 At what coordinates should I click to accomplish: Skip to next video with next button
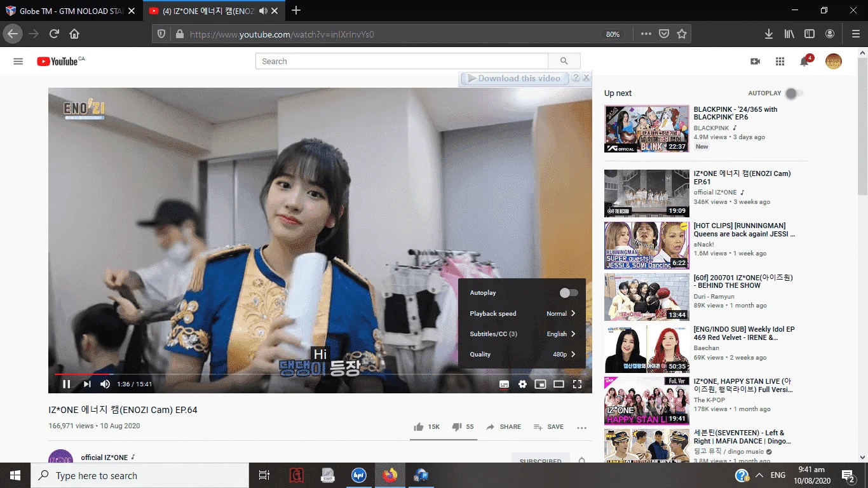[87, 384]
